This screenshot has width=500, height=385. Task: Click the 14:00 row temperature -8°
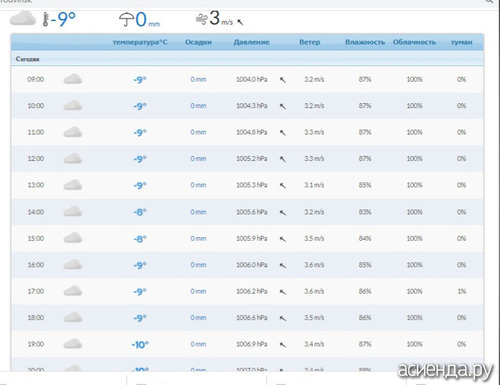click(x=140, y=212)
